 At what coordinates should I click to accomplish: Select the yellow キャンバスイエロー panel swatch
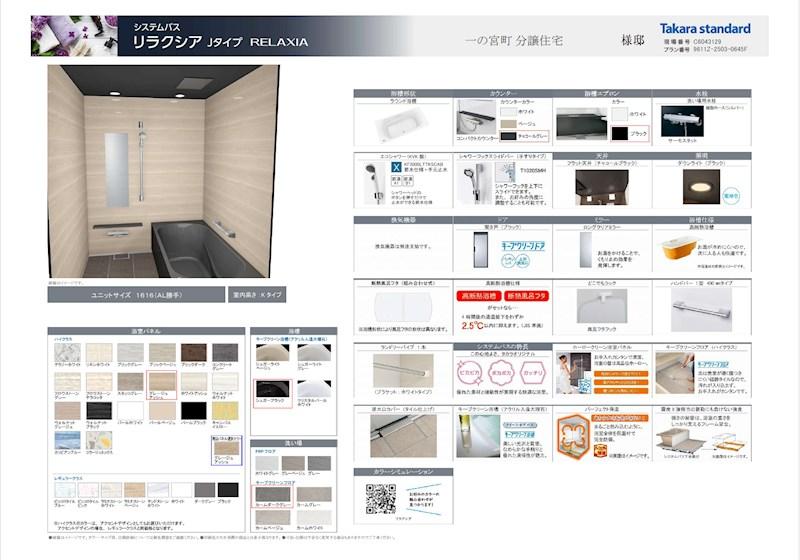pyautogui.click(x=225, y=411)
